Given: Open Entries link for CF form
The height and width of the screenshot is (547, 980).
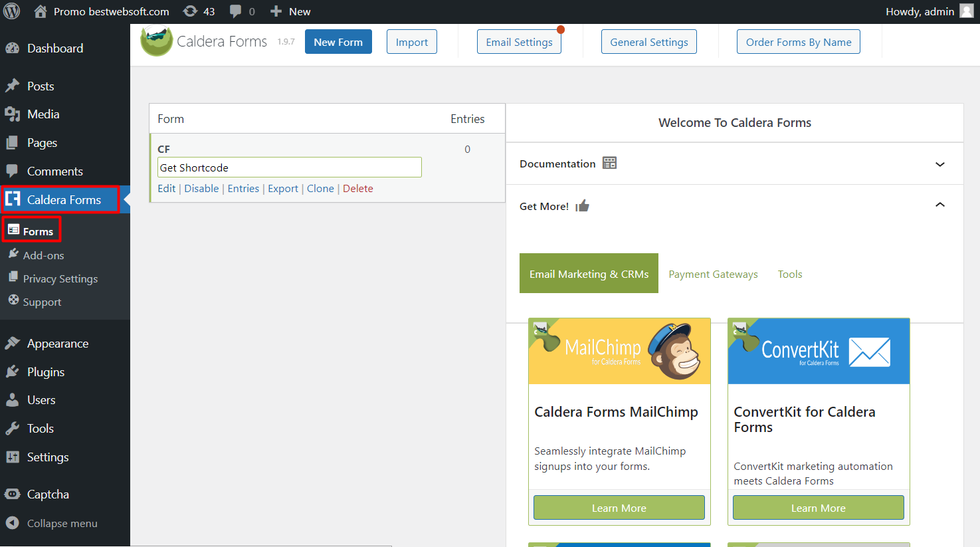Looking at the screenshot, I should pyautogui.click(x=243, y=188).
